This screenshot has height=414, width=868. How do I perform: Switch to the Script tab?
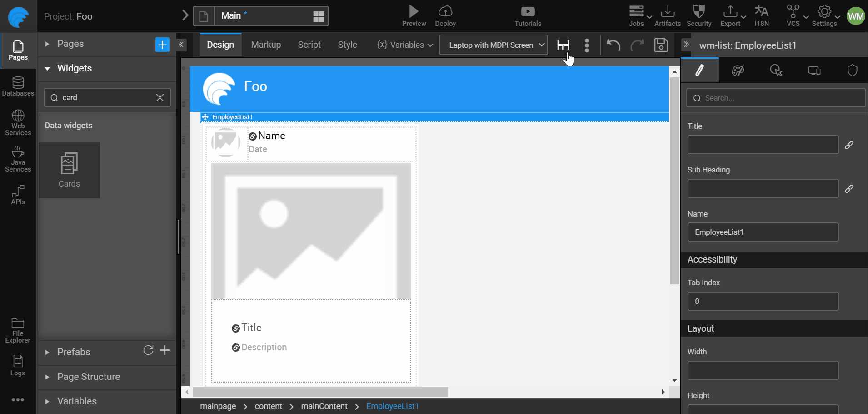point(309,45)
